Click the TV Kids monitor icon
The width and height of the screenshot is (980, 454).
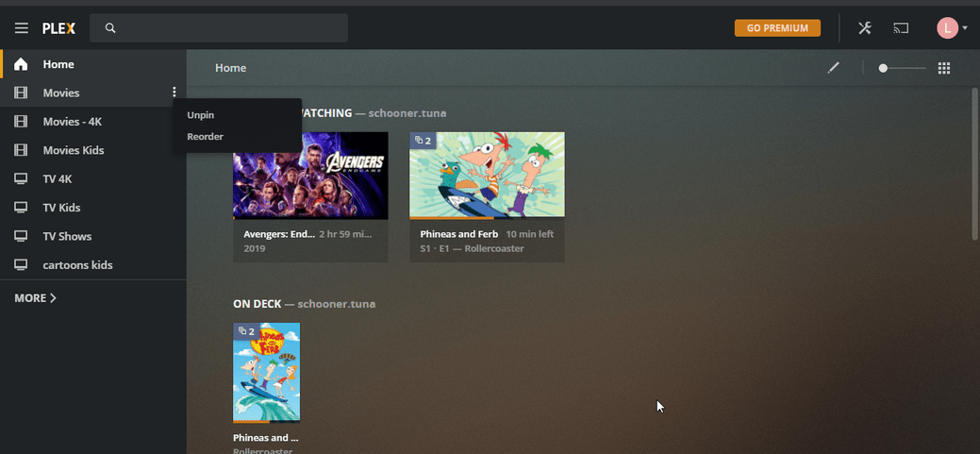click(x=21, y=208)
